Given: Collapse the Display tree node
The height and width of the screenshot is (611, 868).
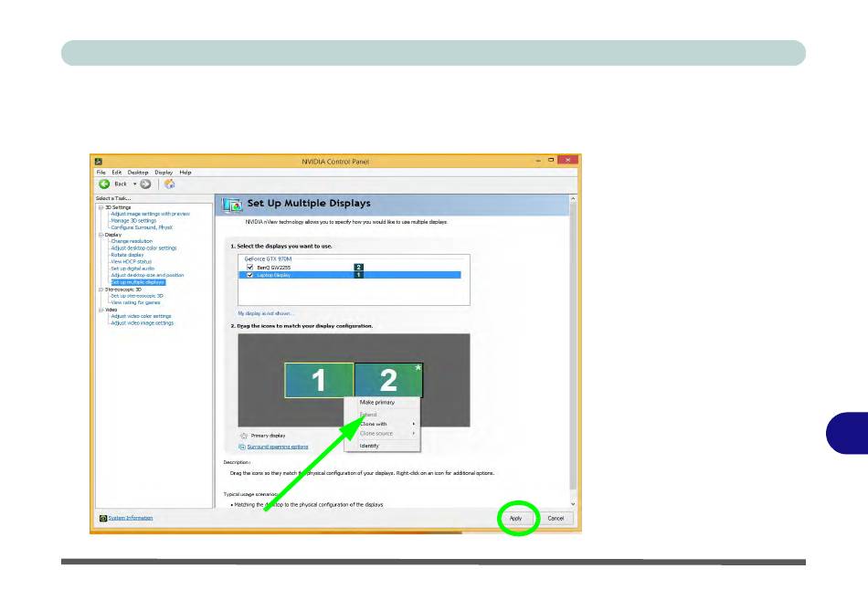Looking at the screenshot, I should (x=101, y=235).
